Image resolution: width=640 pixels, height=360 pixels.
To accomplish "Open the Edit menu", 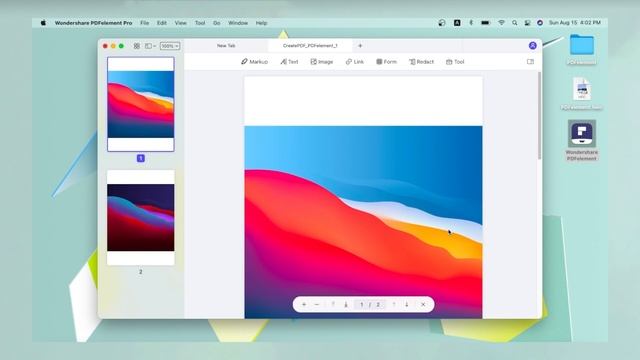I will click(162, 23).
